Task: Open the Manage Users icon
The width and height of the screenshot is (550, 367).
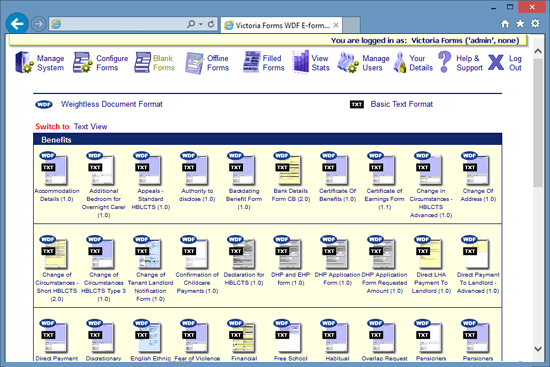Action: pos(348,62)
